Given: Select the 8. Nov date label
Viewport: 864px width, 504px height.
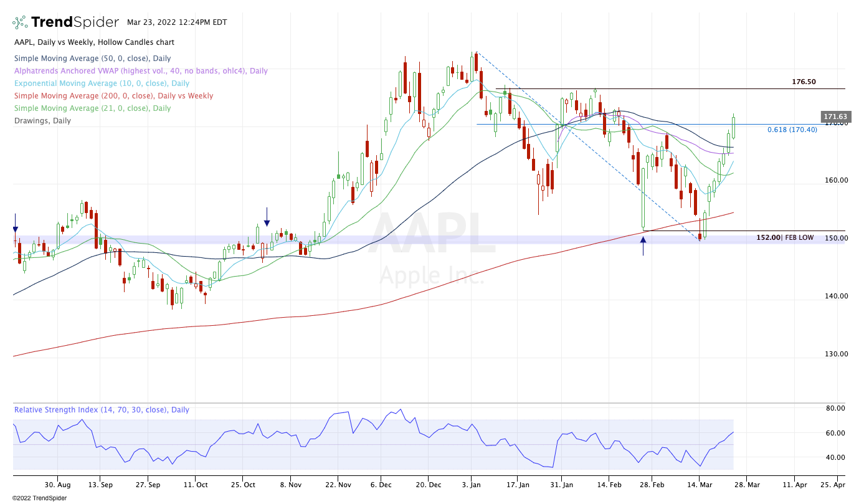Looking at the screenshot, I should click(x=291, y=484).
